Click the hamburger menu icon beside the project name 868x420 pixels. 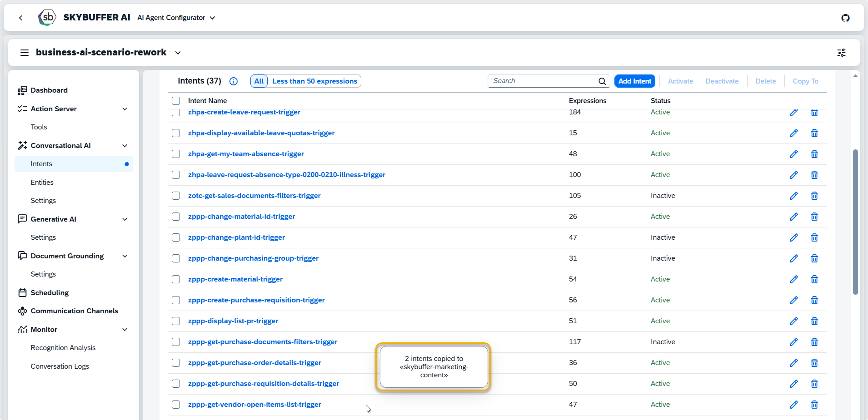[25, 53]
